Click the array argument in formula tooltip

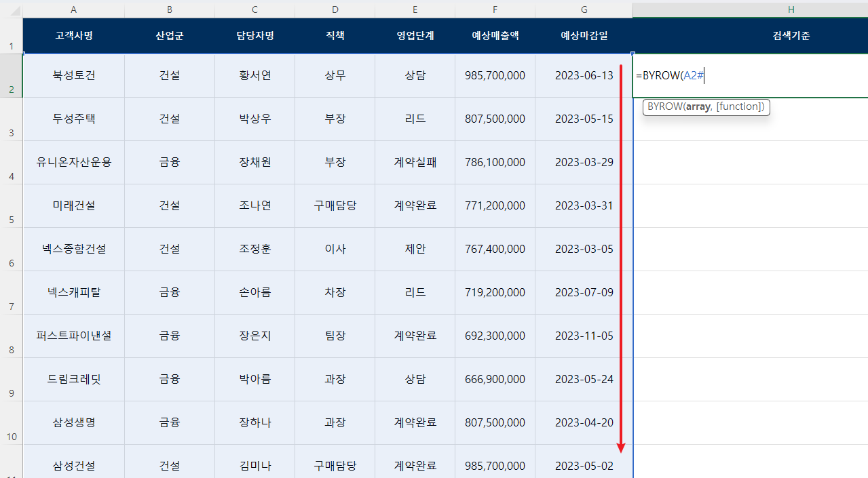click(x=698, y=106)
